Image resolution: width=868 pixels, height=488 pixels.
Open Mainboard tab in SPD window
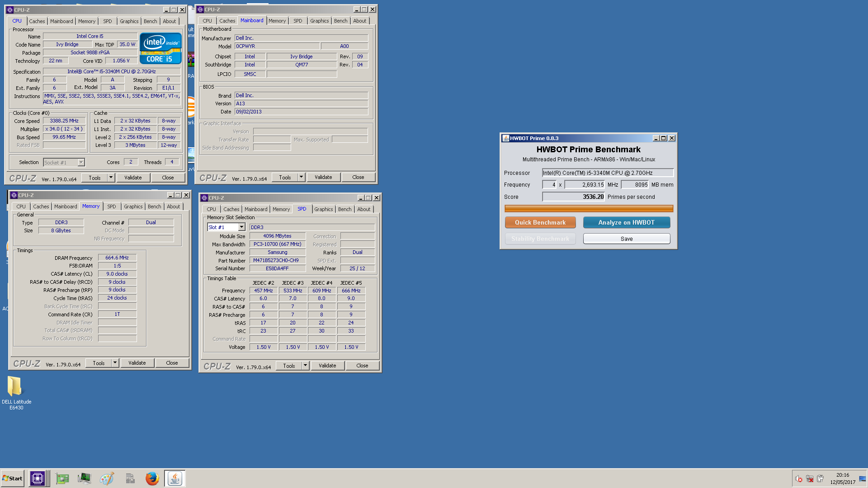pyautogui.click(x=256, y=209)
